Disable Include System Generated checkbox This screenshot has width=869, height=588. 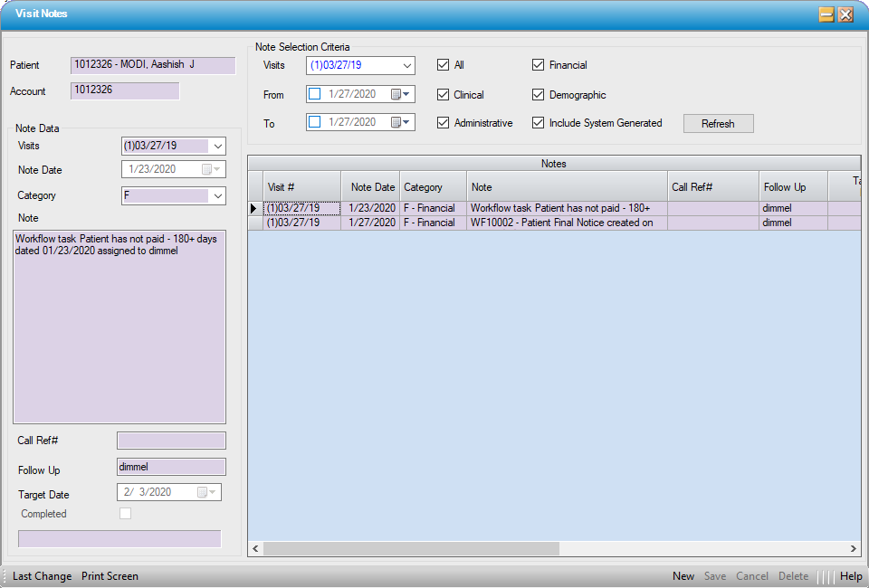(539, 123)
